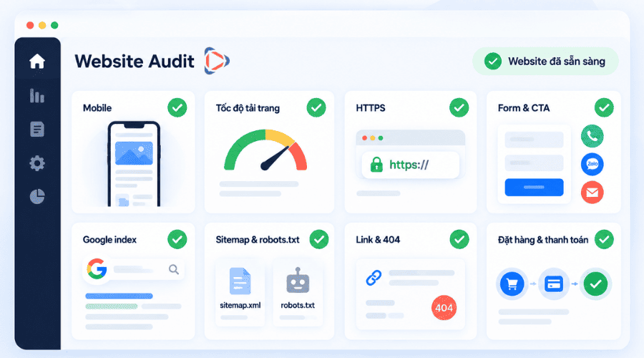Screen dimensions: 644x358
Task: Toggle the Form & CTA check mark
Action: [x=604, y=107]
